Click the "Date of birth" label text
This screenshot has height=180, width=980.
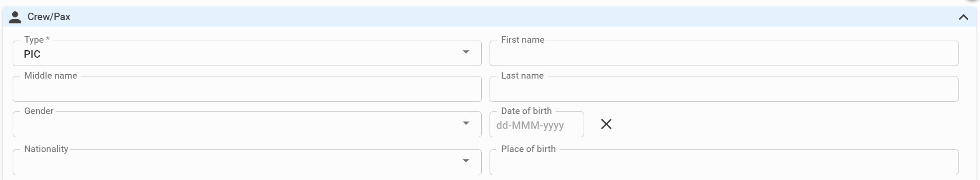[526, 111]
